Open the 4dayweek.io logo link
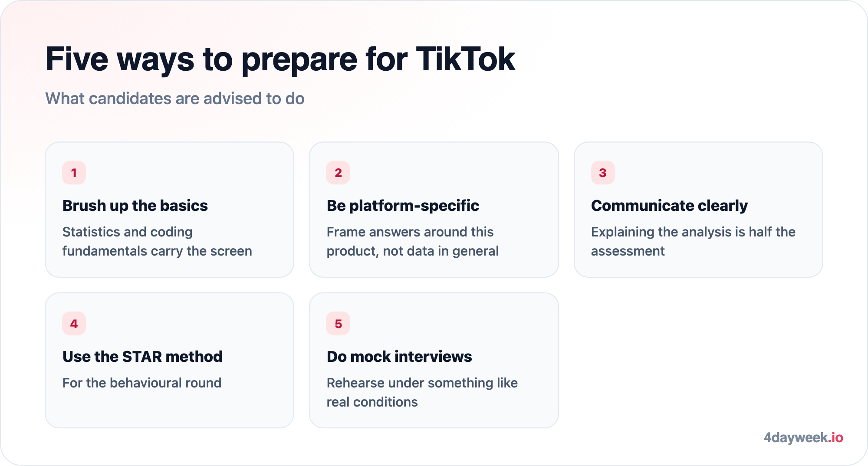 pos(803,437)
